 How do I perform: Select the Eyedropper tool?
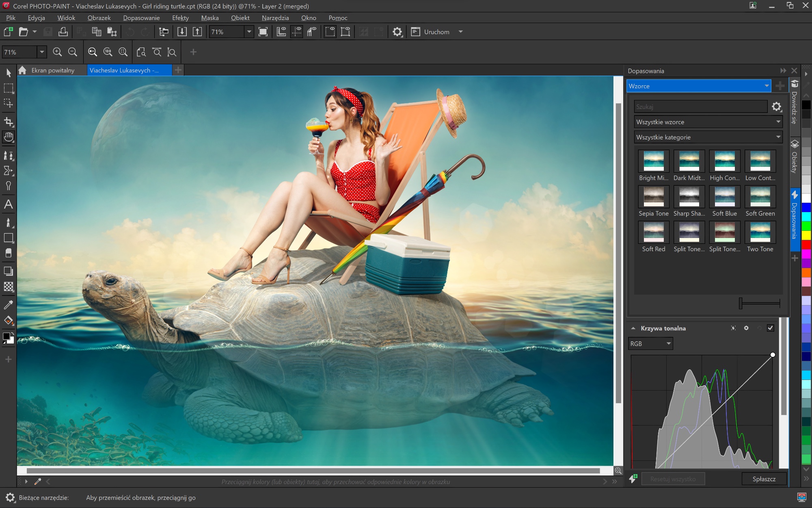point(9,304)
